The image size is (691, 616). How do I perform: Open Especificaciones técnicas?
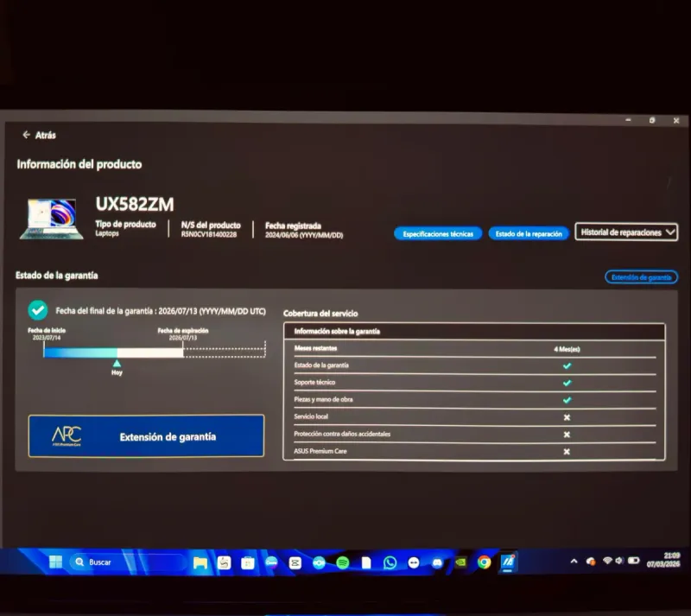pyautogui.click(x=438, y=234)
